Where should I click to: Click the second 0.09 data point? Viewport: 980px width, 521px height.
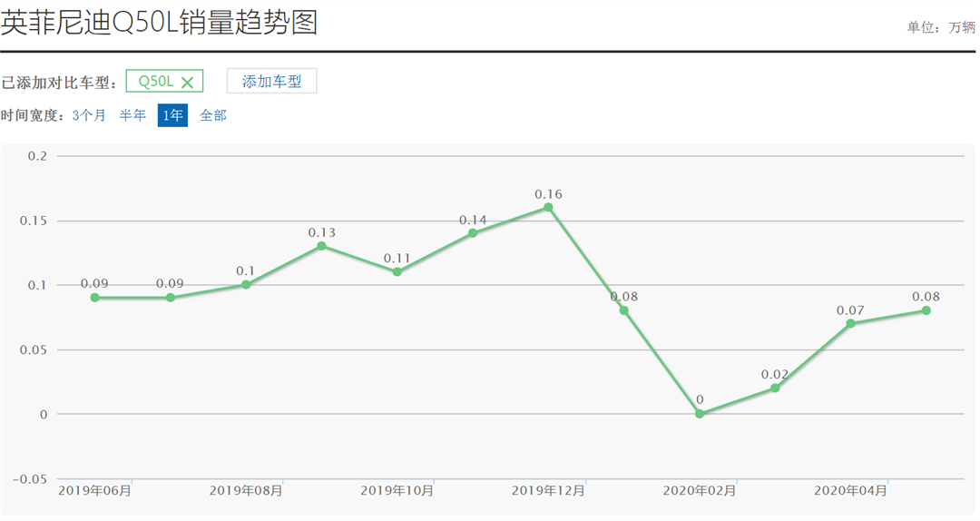[170, 298]
